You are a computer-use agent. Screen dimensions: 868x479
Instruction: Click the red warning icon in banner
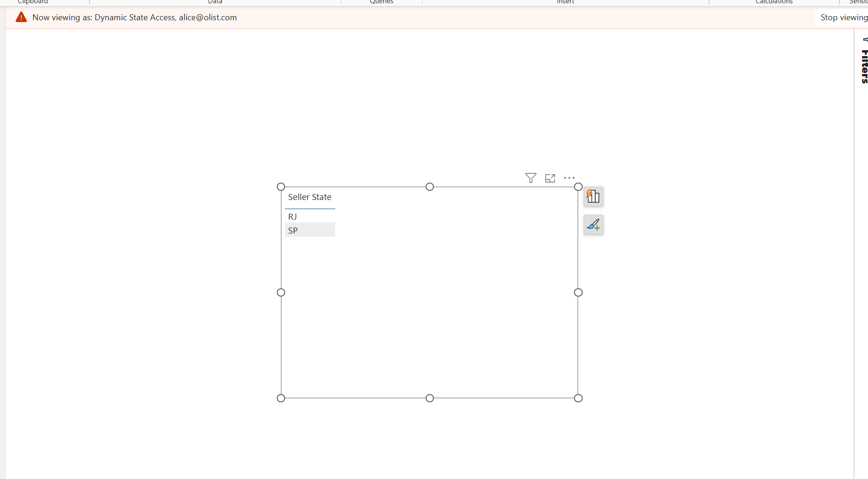[x=21, y=17]
